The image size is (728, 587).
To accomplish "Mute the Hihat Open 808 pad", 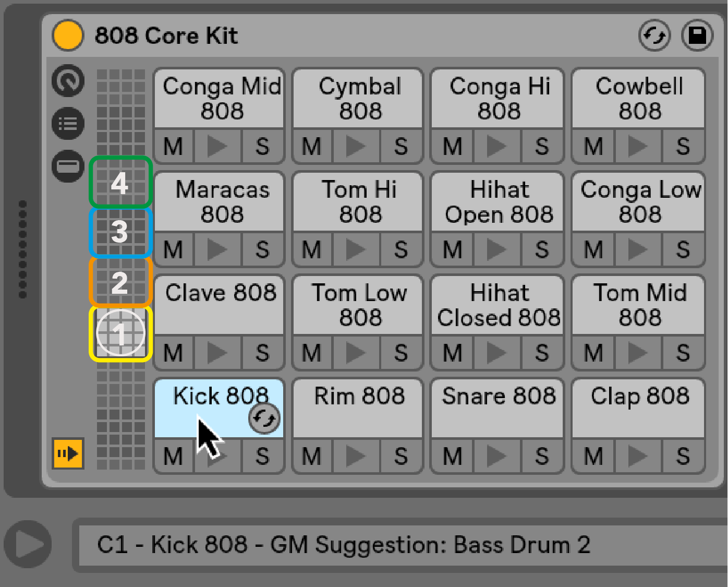I will click(x=453, y=249).
